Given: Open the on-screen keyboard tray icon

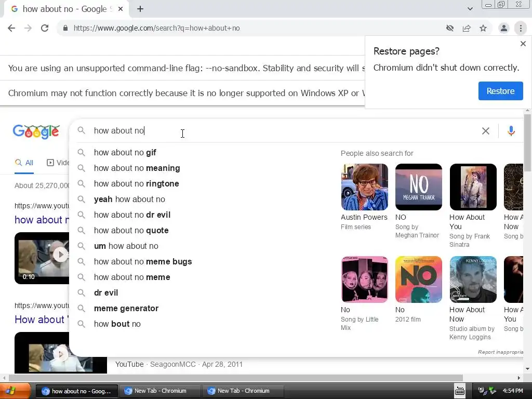Looking at the screenshot, I should click(460, 391).
